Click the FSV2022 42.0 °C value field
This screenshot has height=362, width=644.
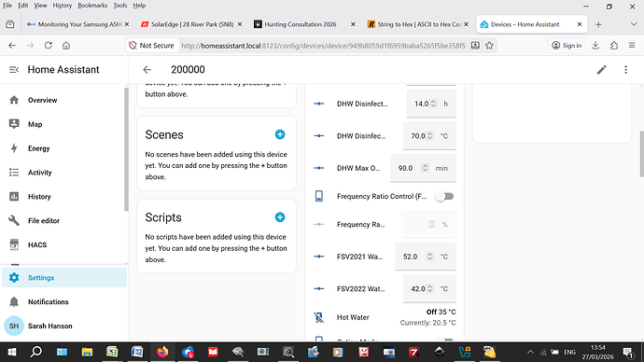pyautogui.click(x=429, y=289)
